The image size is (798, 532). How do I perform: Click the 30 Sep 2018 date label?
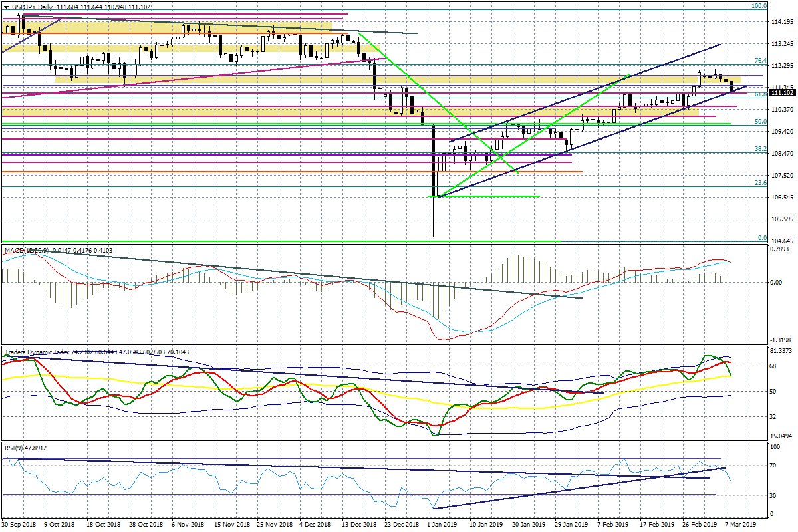pyautogui.click(x=20, y=525)
